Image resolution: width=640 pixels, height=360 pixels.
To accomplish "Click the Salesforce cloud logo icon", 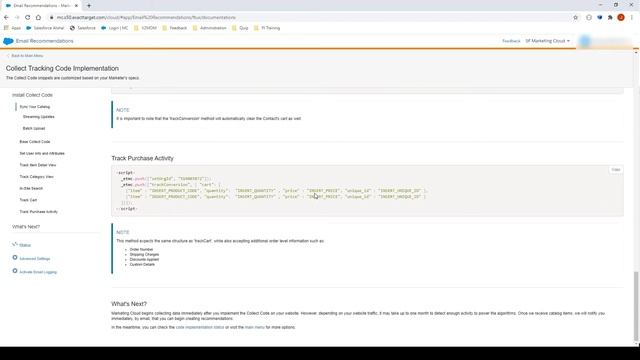I will (8, 41).
